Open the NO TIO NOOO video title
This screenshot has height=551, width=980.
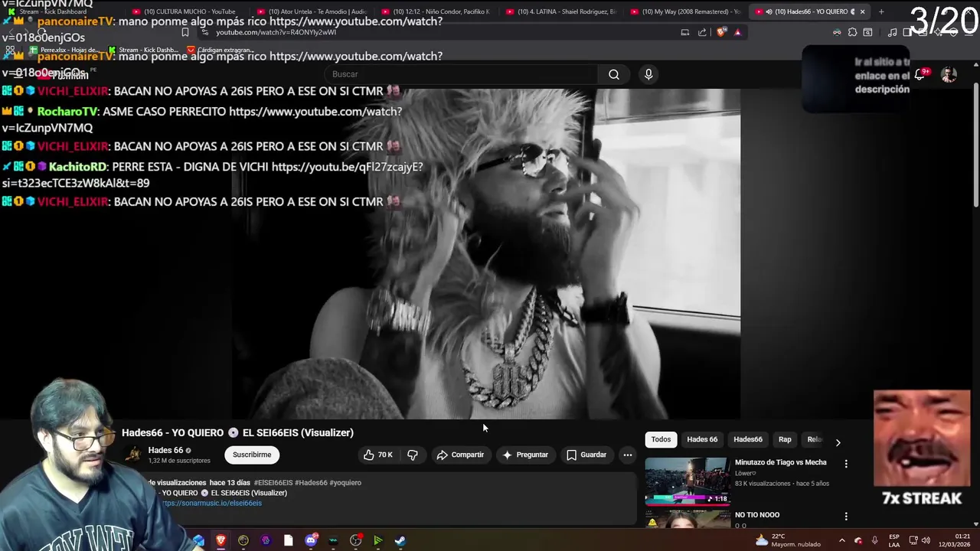pos(757,515)
